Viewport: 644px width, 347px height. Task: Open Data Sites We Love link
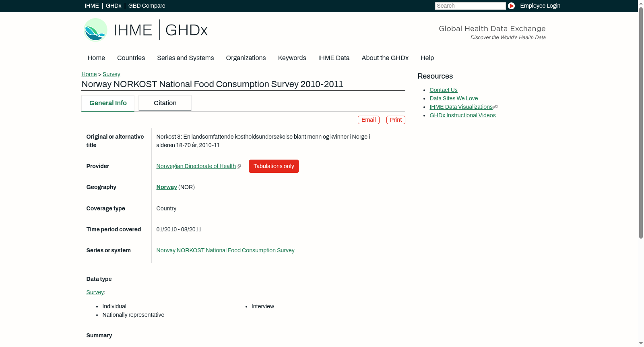click(454, 98)
